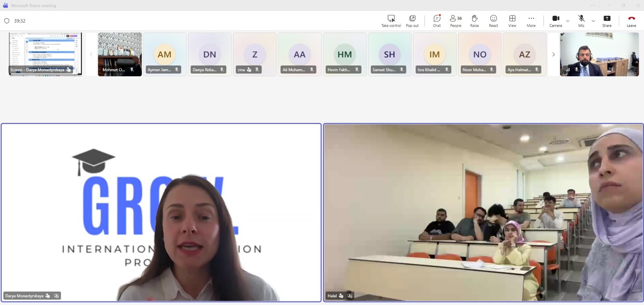Screen dimensions: 644x305
Task: Toggle the Camera on or off
Action: [555, 21]
